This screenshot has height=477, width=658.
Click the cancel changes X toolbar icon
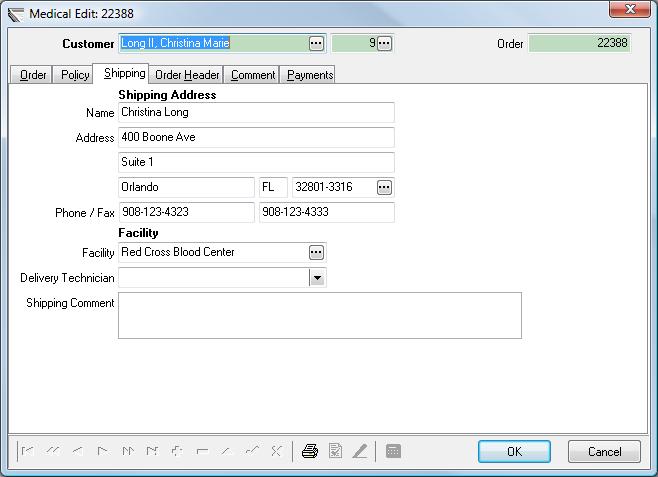pyautogui.click(x=277, y=451)
